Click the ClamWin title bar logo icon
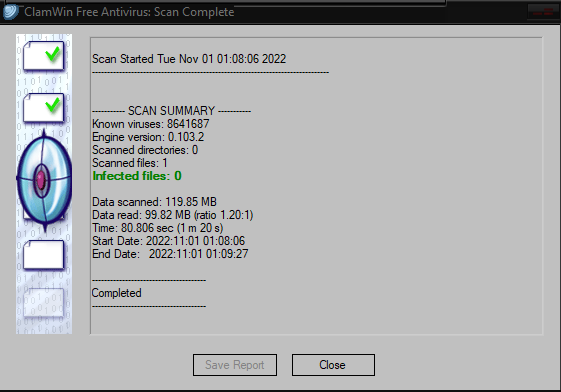This screenshot has width=561, height=392. tap(11, 12)
